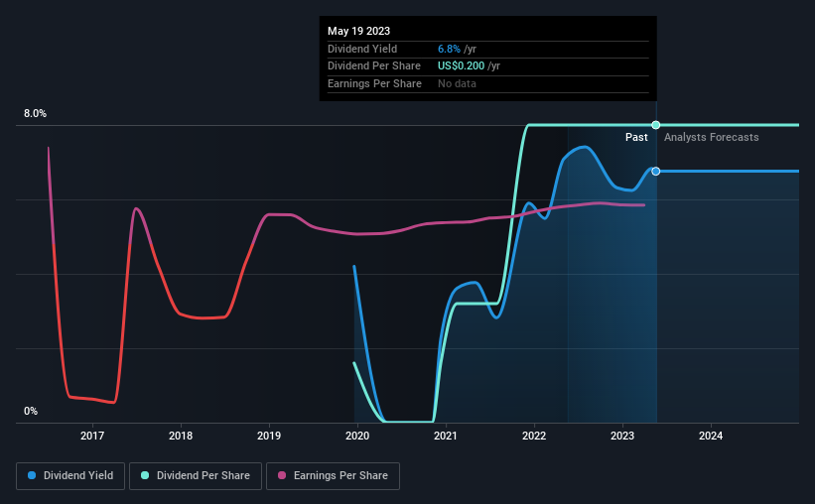Click the Past label on chart
Viewport: 815px width, 504px height.
pyautogui.click(x=636, y=137)
